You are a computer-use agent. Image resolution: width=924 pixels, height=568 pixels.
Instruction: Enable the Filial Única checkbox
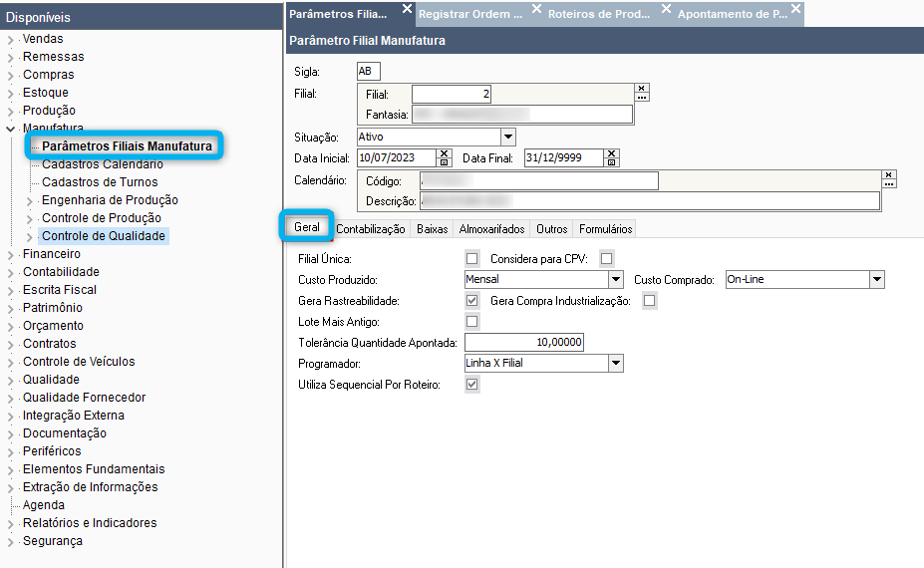(472, 259)
